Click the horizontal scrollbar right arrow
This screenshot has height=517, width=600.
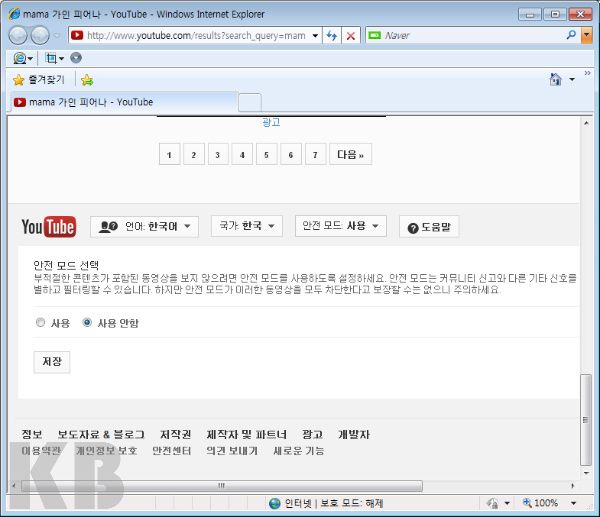[573, 486]
